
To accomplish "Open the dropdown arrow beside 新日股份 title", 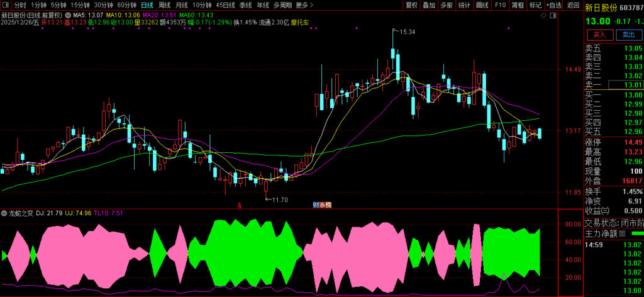I will tap(68, 14).
